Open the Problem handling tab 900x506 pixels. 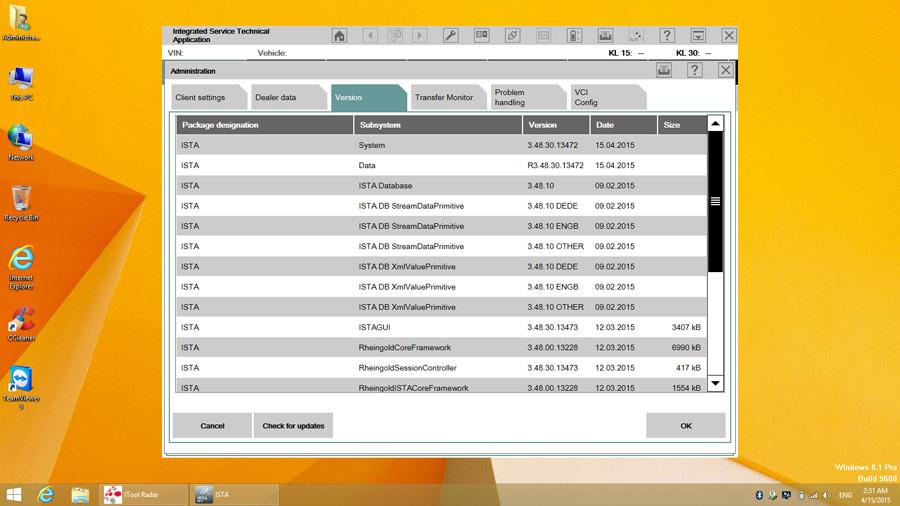coord(527,98)
